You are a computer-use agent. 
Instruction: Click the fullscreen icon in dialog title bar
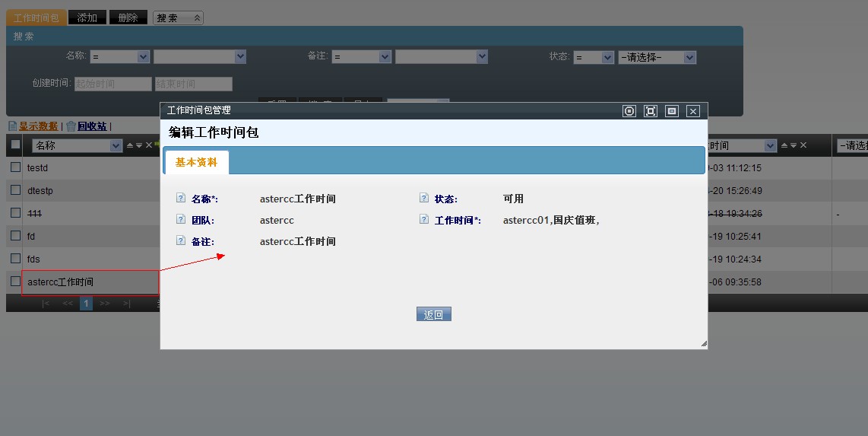click(651, 111)
